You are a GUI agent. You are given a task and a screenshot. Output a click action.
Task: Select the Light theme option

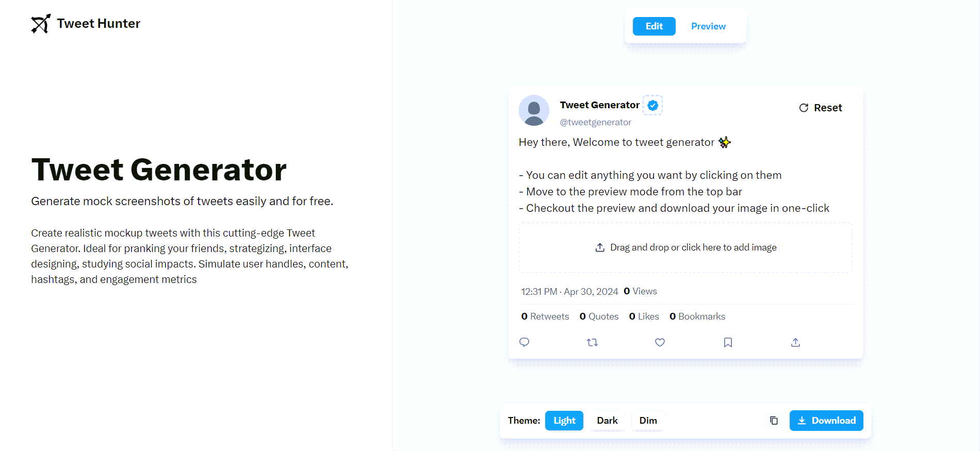click(x=564, y=420)
